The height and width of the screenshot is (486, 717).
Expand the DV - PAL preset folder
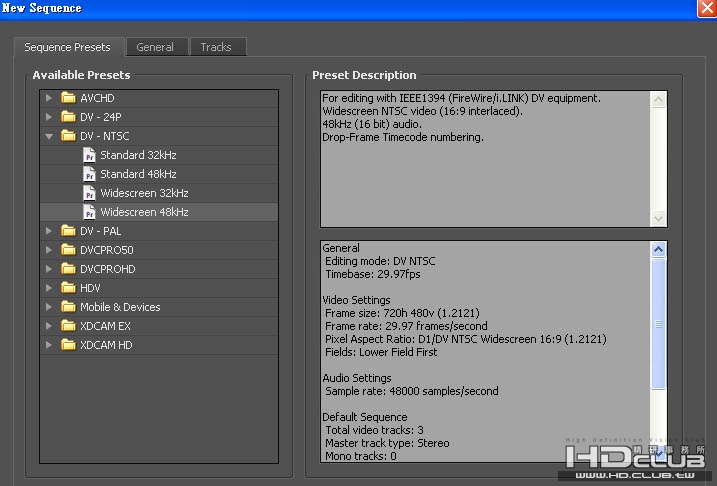click(x=48, y=231)
